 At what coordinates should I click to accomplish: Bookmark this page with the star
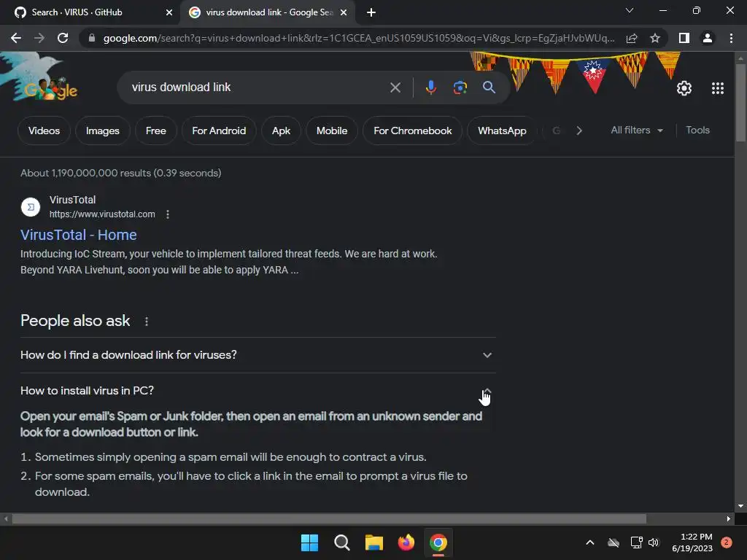(x=655, y=38)
